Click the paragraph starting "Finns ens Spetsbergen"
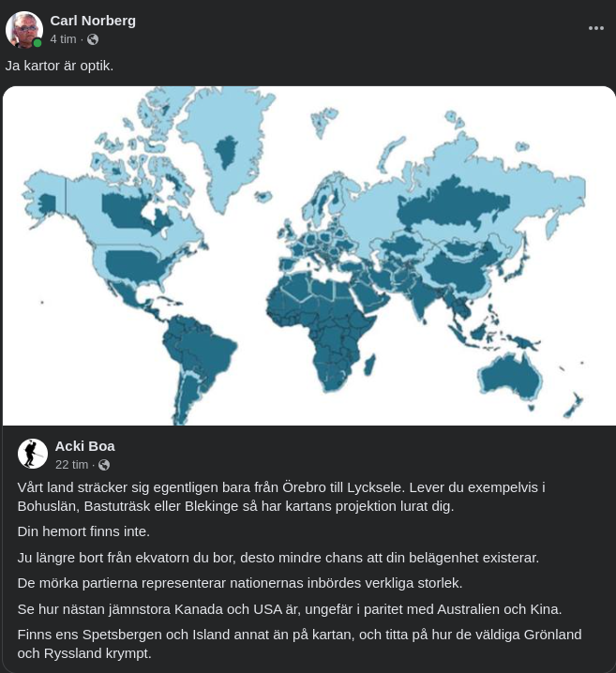This screenshot has width=616, height=673. (299, 644)
